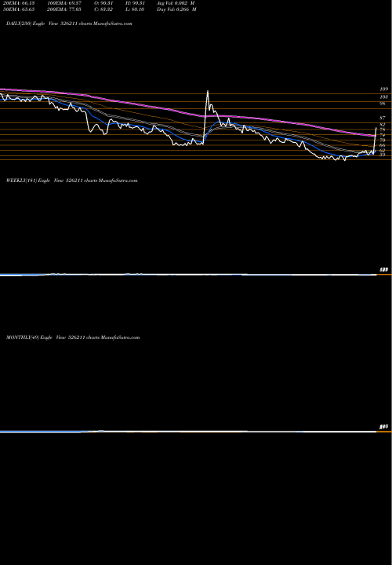Select the close price C: 83.32
The height and width of the screenshot is (565, 392).
[103, 9]
